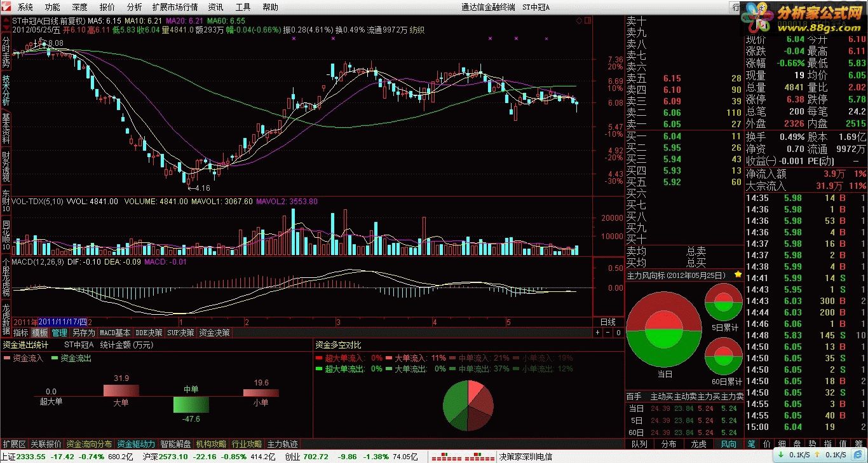
Task: Select the 笔 tab under tick list
Action: 752,444
